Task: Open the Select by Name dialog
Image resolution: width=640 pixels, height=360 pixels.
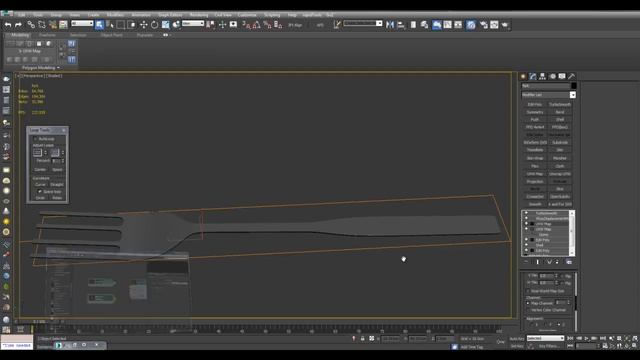Action: pos(110,25)
